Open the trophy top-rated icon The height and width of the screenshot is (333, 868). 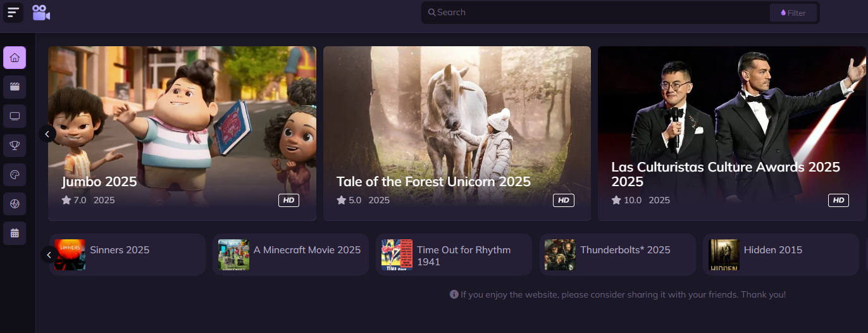tap(15, 146)
